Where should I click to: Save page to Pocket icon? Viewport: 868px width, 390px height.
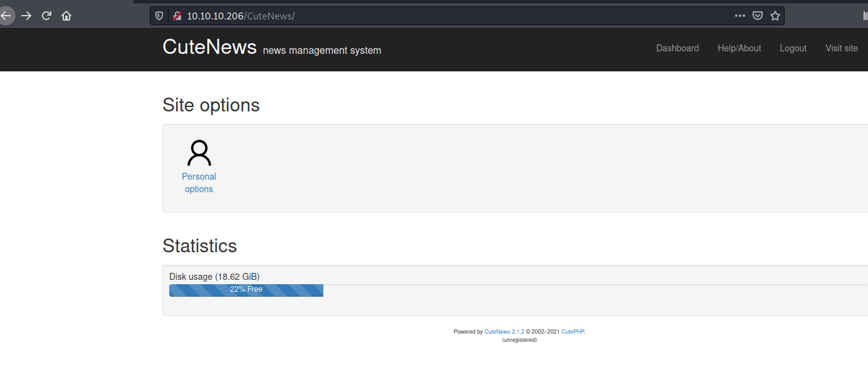[x=758, y=16]
